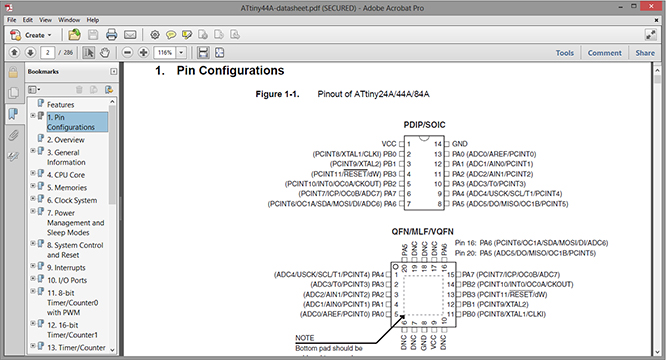Expand the 6. Clock System bookmark
This screenshot has height=360, width=666.
click(33, 199)
